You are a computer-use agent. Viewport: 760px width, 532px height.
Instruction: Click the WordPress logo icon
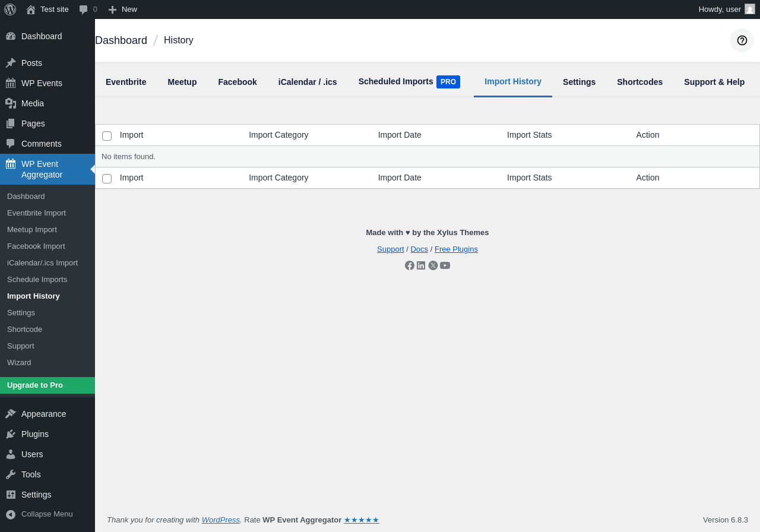[x=10, y=9]
